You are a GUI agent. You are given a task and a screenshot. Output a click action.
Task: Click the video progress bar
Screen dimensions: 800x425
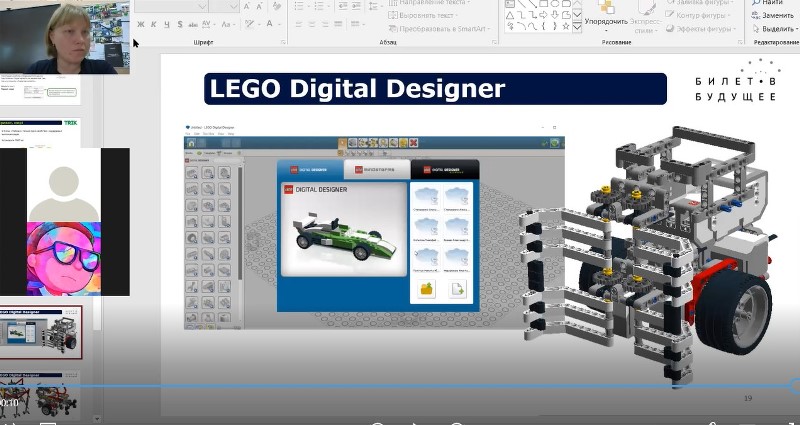(400, 387)
